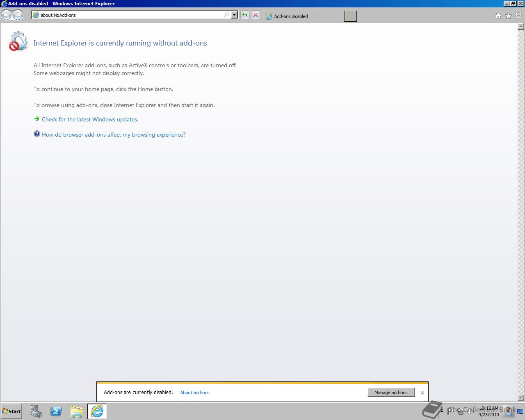
Task: Click the Show desktop button in tray
Action: [520, 411]
